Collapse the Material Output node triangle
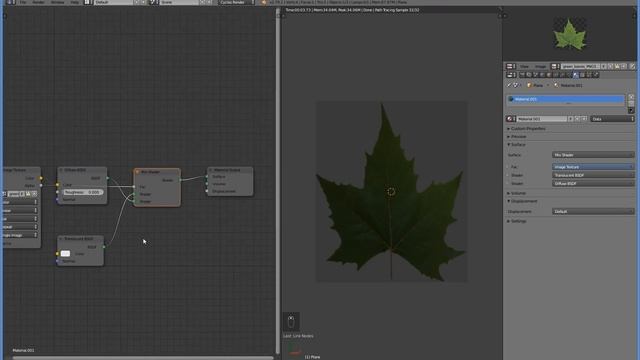This screenshot has width=640, height=360. coord(211,170)
